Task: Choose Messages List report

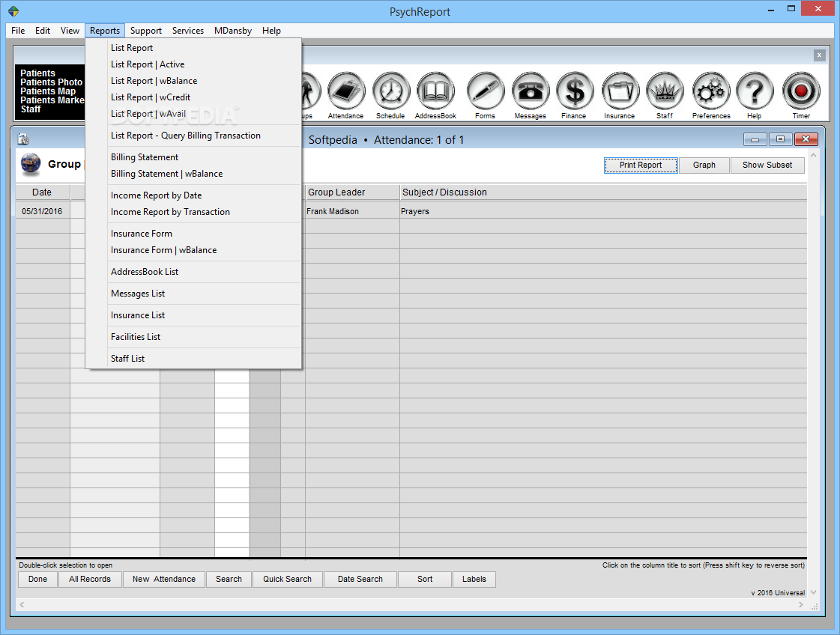Action: tap(193, 294)
